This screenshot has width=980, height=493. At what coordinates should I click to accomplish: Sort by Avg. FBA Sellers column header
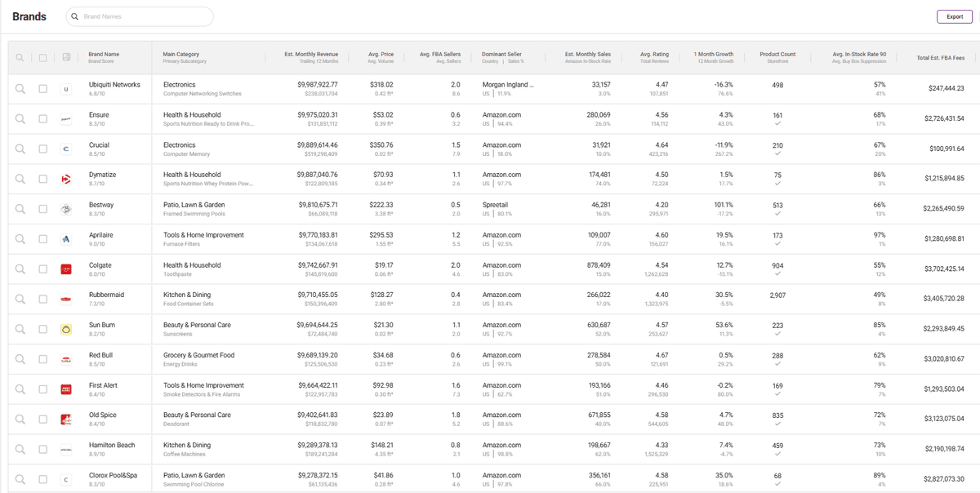pyautogui.click(x=441, y=55)
